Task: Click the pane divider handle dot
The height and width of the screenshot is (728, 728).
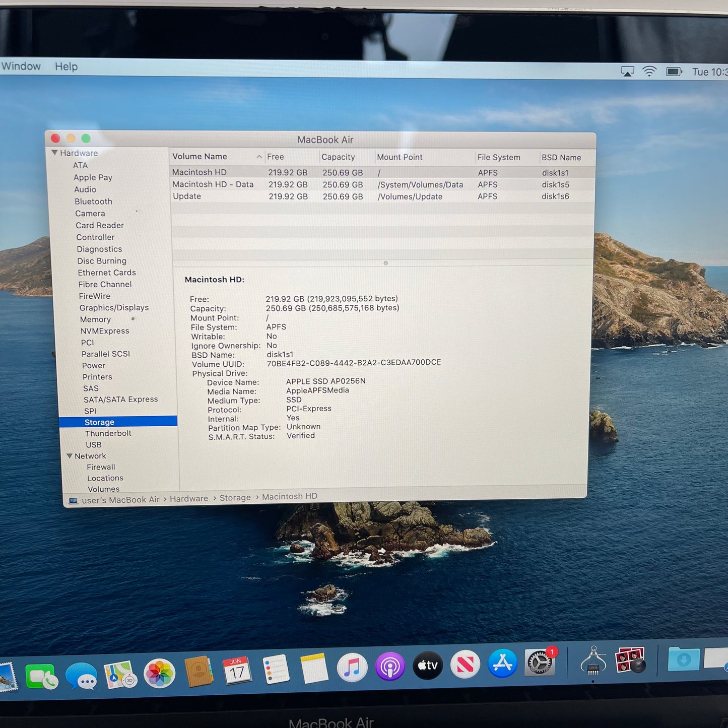Action: click(386, 263)
